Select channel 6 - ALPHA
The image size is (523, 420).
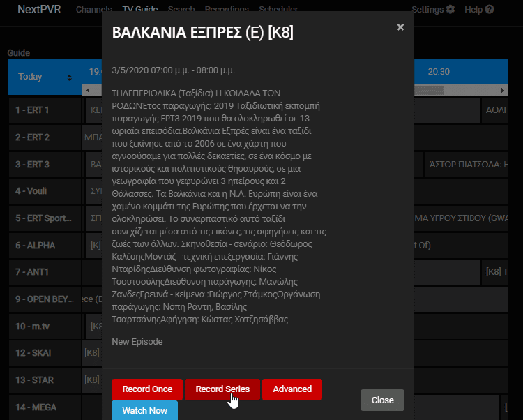tap(45, 246)
